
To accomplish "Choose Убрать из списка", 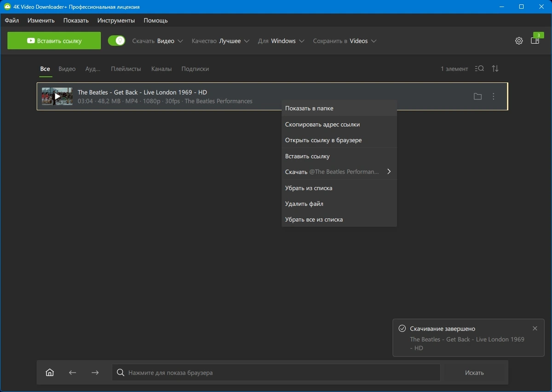I will coord(339,188).
